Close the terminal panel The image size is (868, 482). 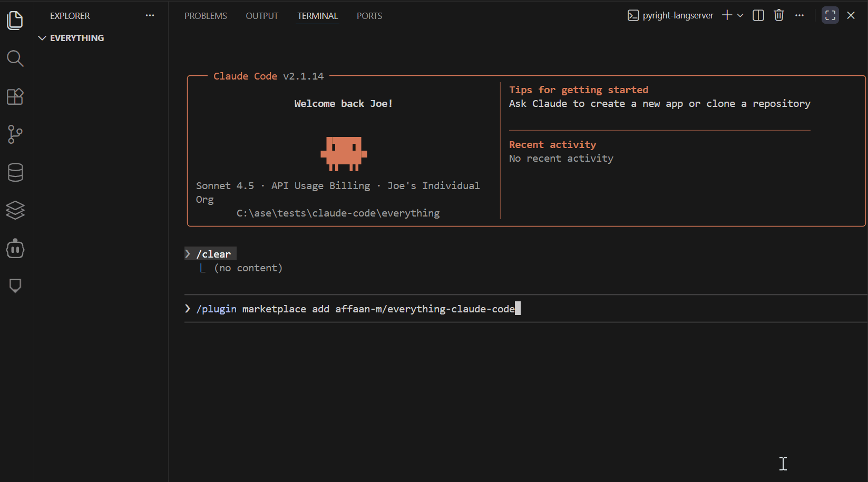click(x=851, y=15)
